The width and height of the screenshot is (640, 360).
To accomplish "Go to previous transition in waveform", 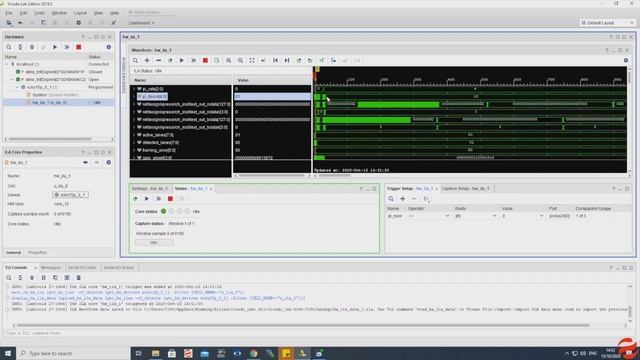I will tap(299, 60).
